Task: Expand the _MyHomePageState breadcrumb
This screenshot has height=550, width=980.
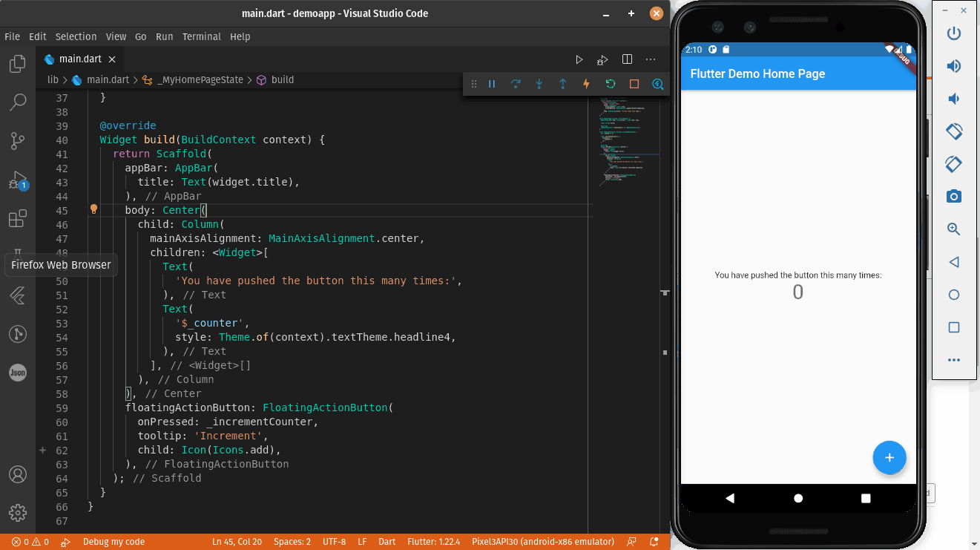Action: pos(200,79)
